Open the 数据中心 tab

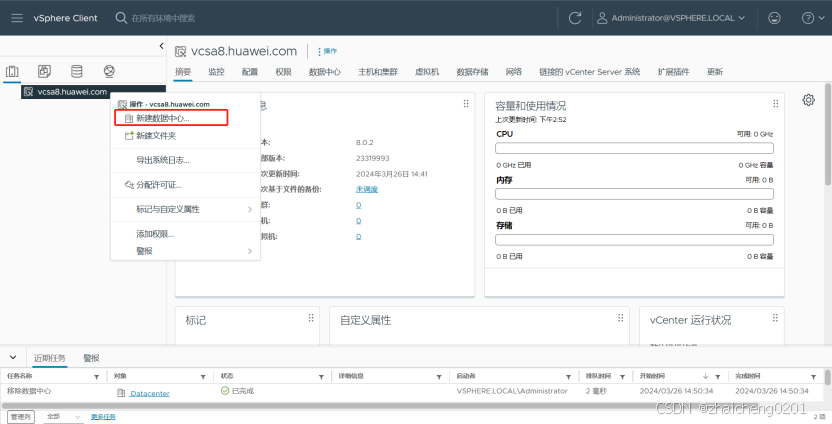point(325,72)
